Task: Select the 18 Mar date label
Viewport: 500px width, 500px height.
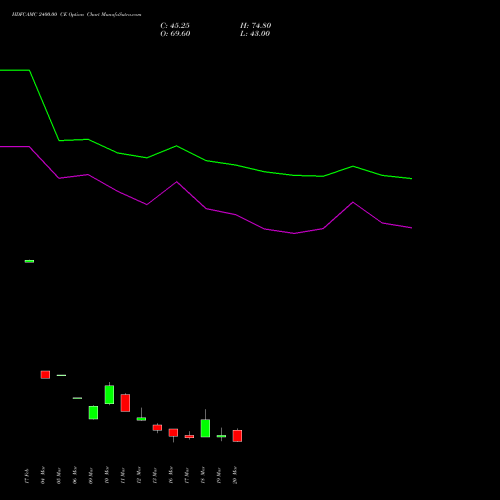Action: tap(203, 475)
